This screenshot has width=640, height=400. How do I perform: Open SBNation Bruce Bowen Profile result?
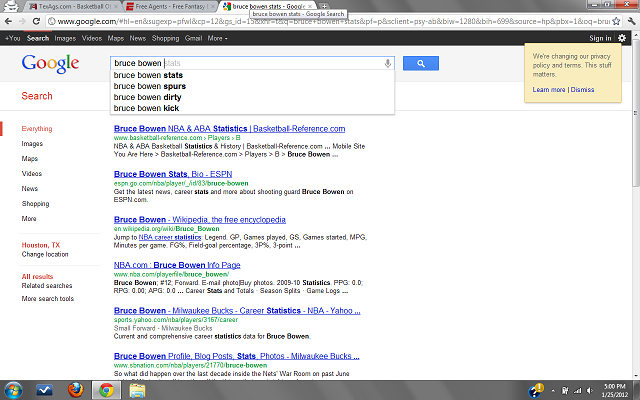[x=237, y=356]
